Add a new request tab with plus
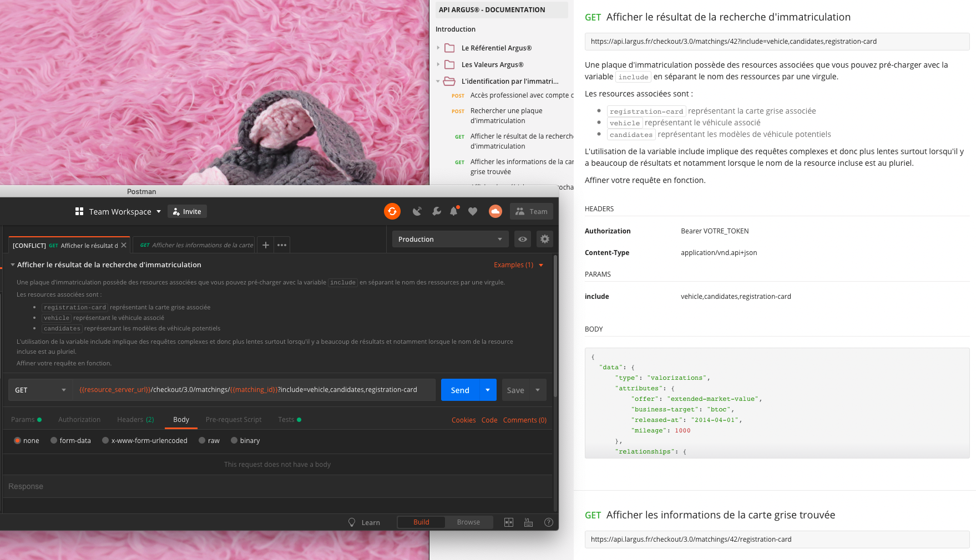Viewport: 976px width, 560px height. 266,245
